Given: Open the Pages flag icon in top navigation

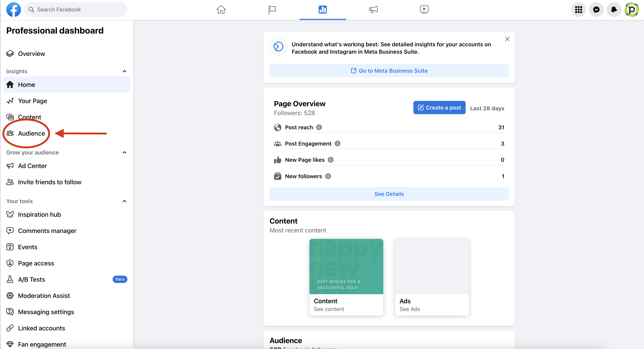Looking at the screenshot, I should (x=272, y=10).
